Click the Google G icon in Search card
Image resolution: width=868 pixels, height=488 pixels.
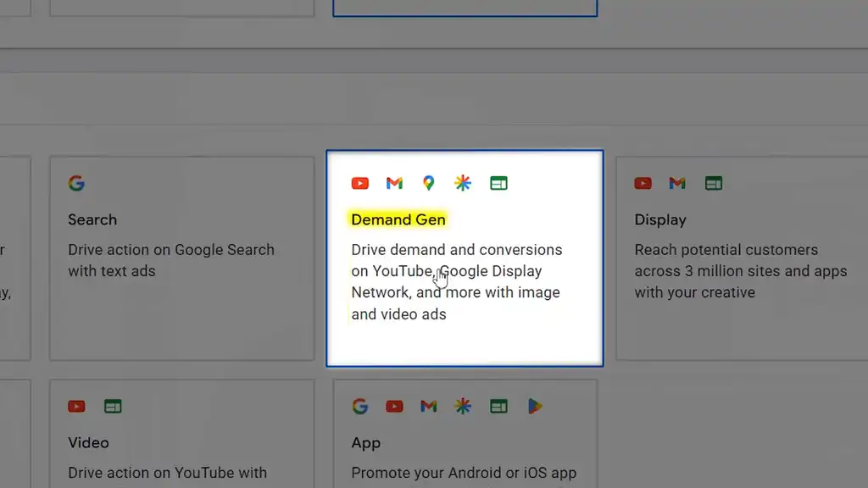(x=76, y=183)
